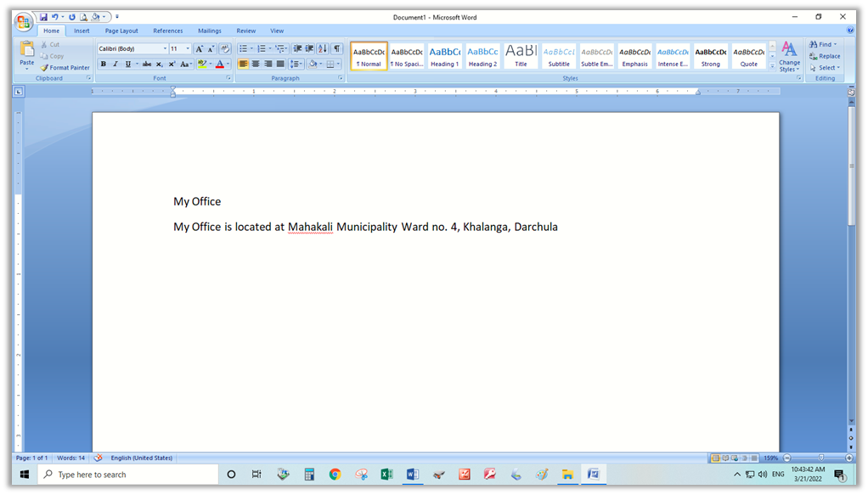Align text to the right
Screen dimensions: 868x495
pos(268,65)
